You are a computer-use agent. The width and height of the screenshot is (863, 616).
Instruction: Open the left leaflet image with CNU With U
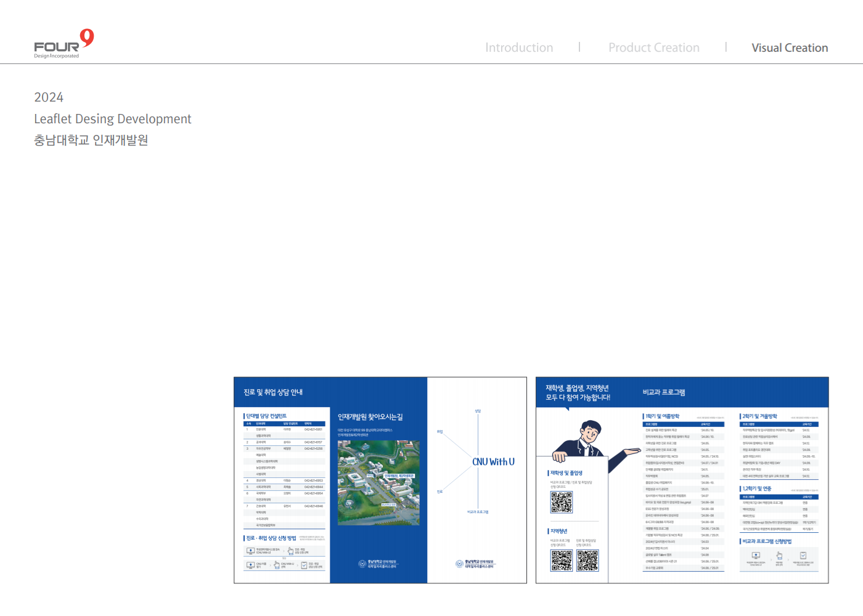point(380,480)
